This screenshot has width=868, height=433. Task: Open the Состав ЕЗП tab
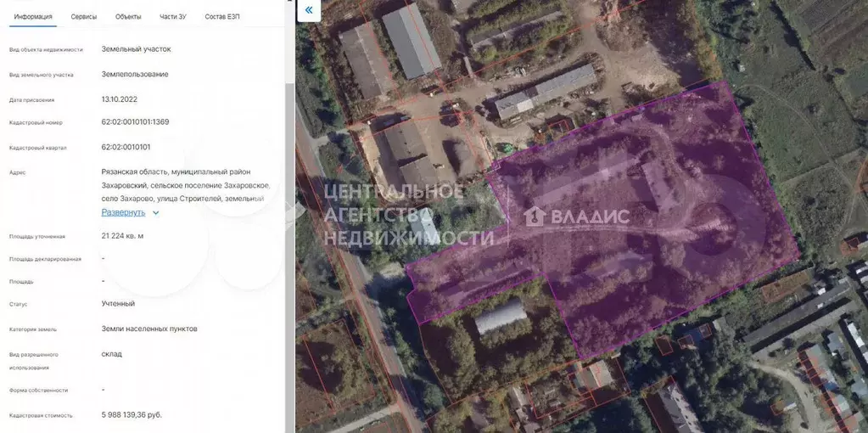[222, 17]
